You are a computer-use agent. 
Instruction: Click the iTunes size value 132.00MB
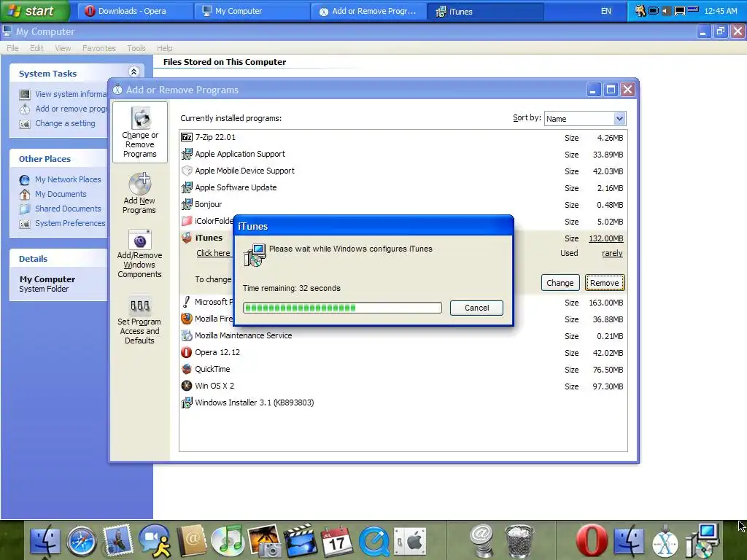click(x=606, y=238)
